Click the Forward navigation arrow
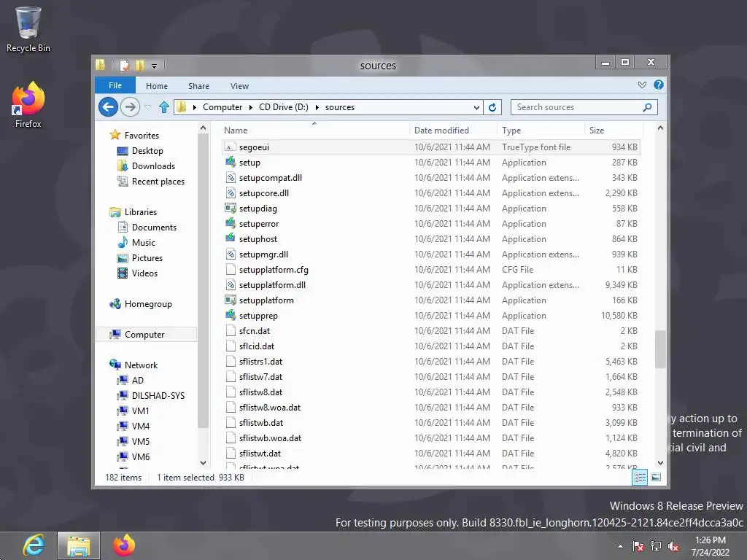 [x=130, y=107]
